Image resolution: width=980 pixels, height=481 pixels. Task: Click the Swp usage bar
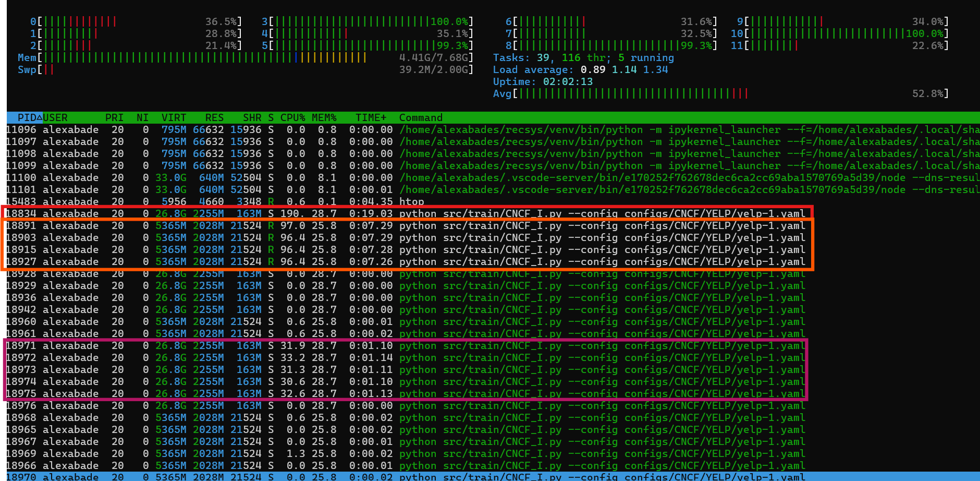pos(209,69)
